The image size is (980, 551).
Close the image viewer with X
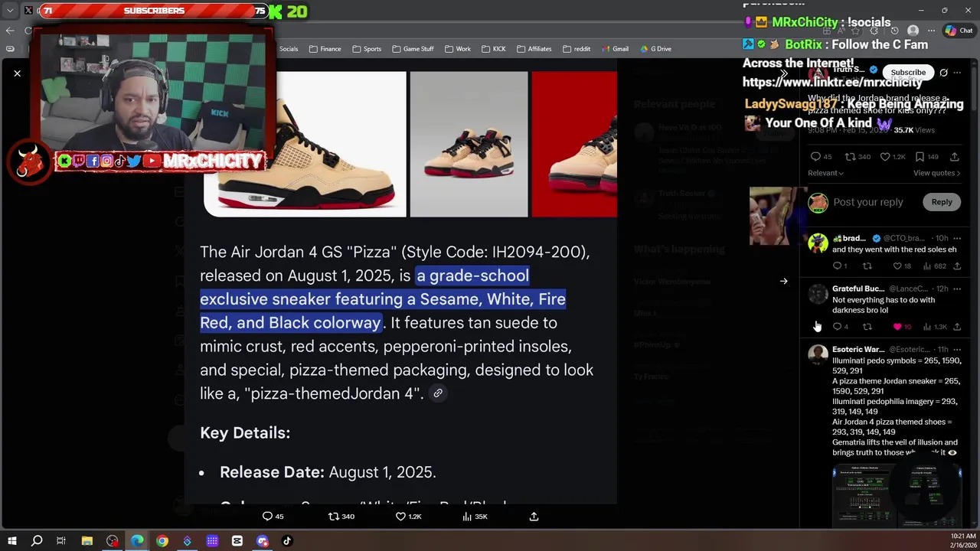tap(17, 73)
